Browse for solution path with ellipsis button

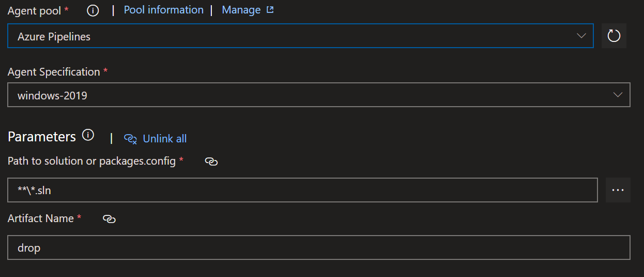[618, 190]
